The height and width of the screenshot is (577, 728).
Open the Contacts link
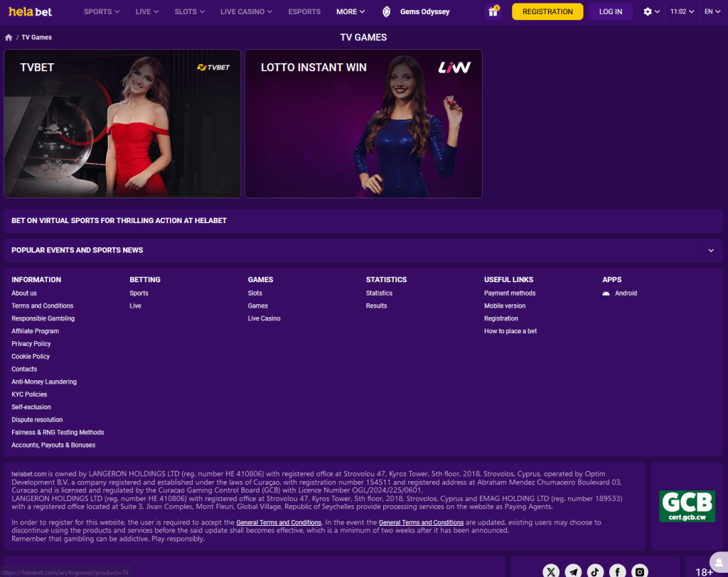point(24,369)
